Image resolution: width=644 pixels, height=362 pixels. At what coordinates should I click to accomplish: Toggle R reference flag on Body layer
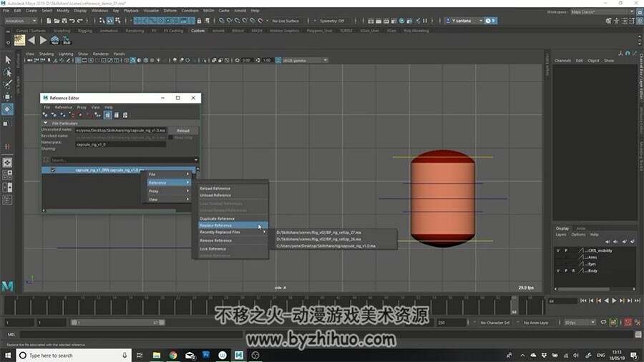tap(573, 271)
